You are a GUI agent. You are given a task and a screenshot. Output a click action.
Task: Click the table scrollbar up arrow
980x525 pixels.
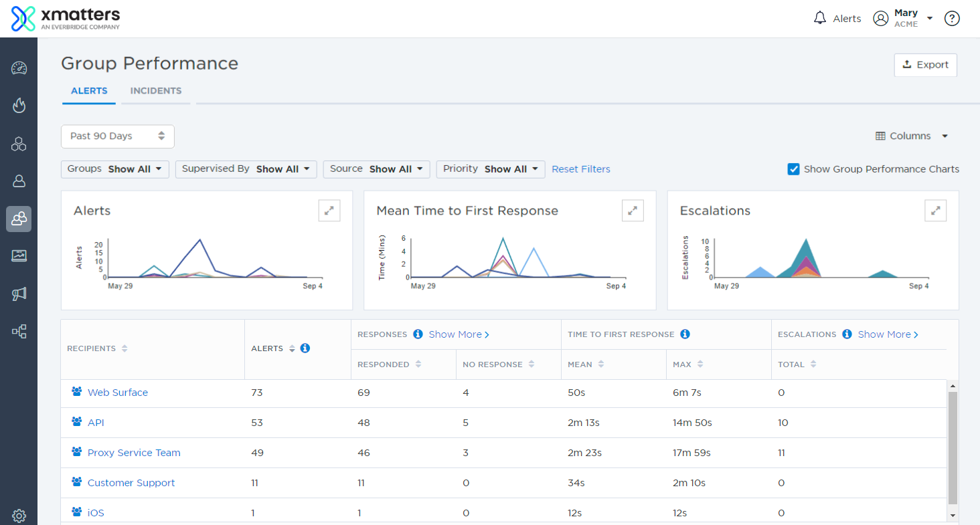pyautogui.click(x=953, y=386)
